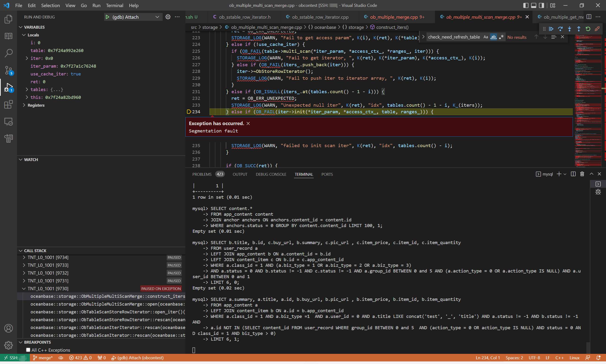
Task: Collapse the WATCH section
Action: pos(21,159)
